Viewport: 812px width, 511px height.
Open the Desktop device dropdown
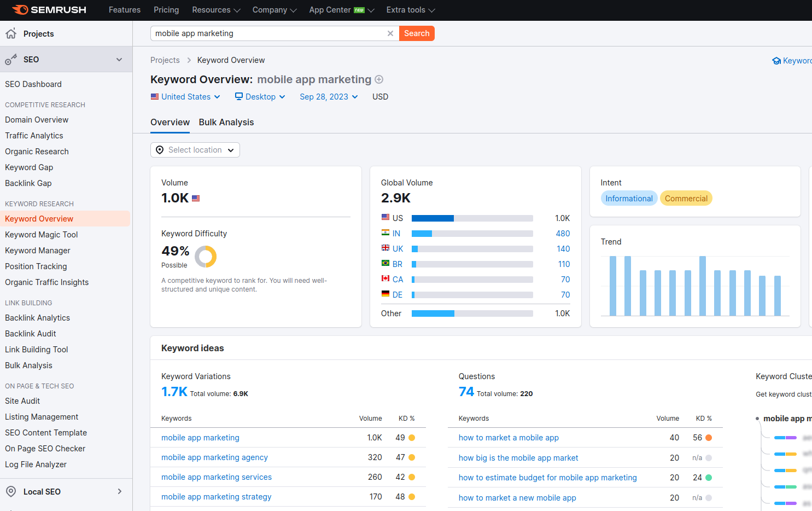point(260,97)
